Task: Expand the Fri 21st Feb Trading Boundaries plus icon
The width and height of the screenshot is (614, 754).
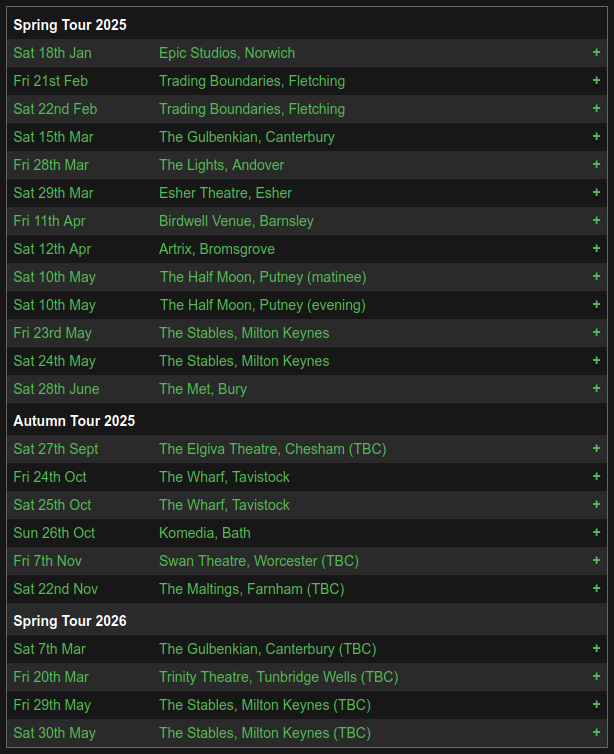Action: [x=596, y=80]
